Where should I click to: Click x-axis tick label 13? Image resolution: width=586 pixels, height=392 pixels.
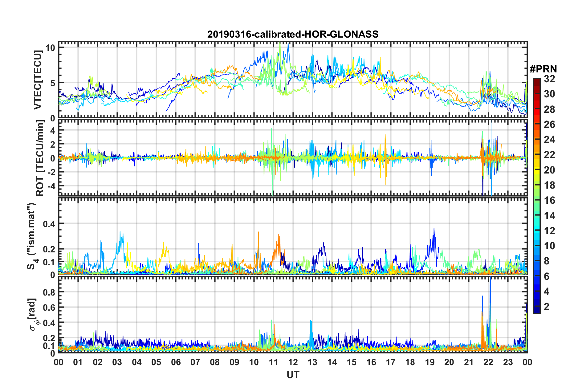[x=312, y=362]
